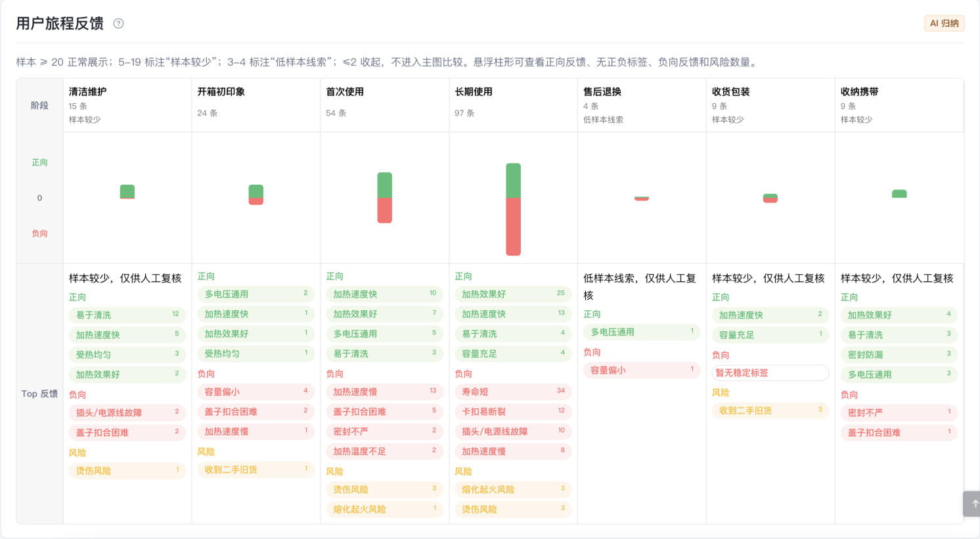Screen dimensions: 980x539
Task: Select the 开箱初印象 stage header
Action: pyautogui.click(x=221, y=92)
